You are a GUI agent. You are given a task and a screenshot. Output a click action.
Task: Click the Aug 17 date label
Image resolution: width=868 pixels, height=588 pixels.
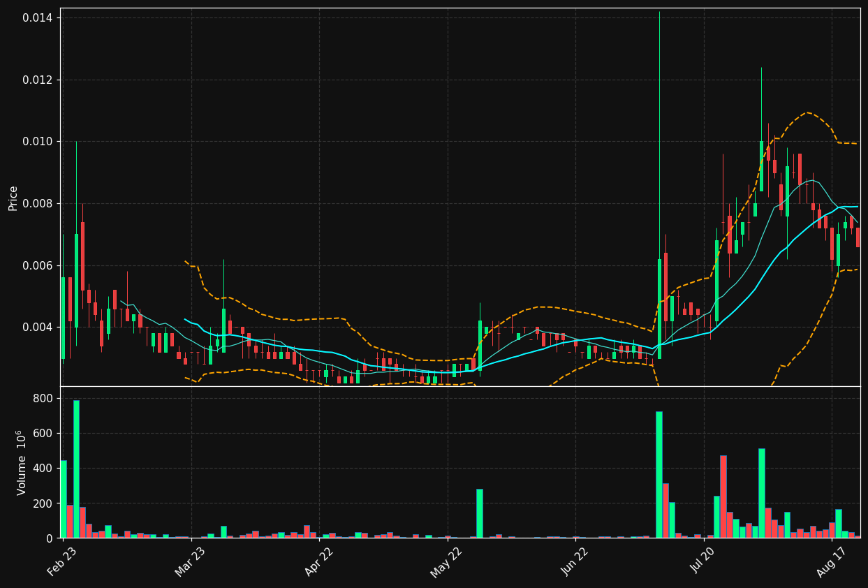[831, 561]
